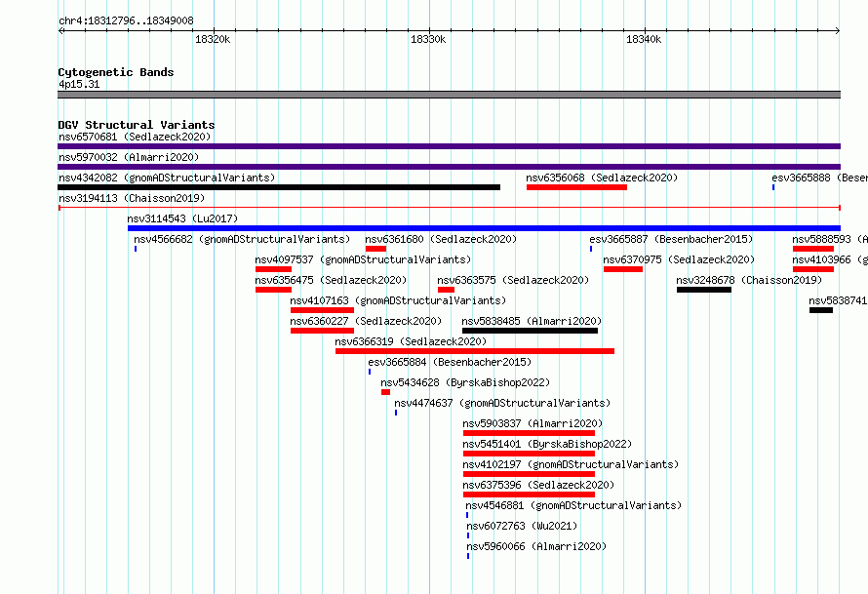Open the nsv6072763 (Wu2021) label

pos(522,526)
